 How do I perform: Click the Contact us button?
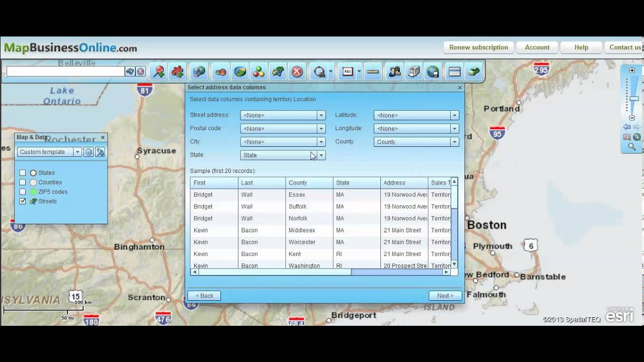pos(624,47)
